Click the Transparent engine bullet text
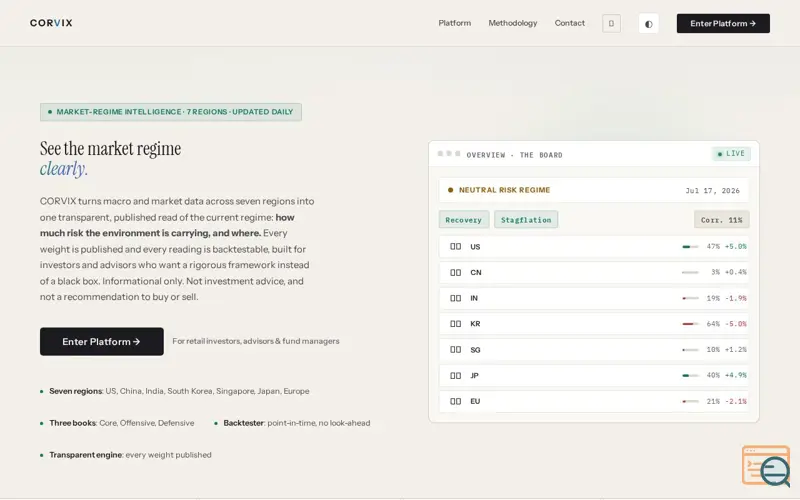800x500 pixels. [x=130, y=455]
